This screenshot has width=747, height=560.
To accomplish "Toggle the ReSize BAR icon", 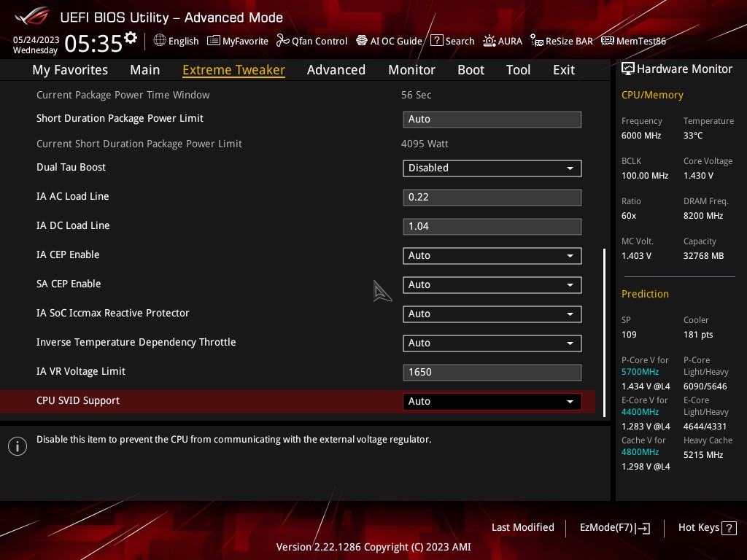I will (x=537, y=41).
